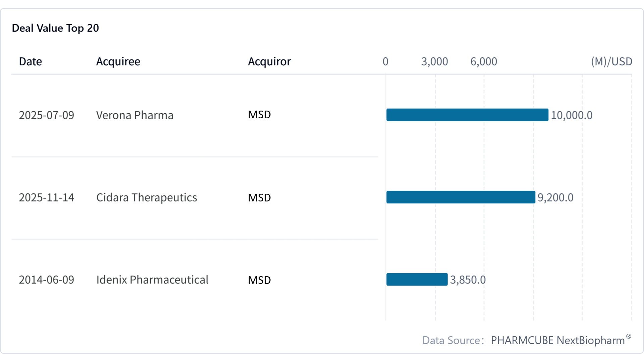Click the 2025-07-09 deal date
644x362 pixels.
click(x=46, y=115)
